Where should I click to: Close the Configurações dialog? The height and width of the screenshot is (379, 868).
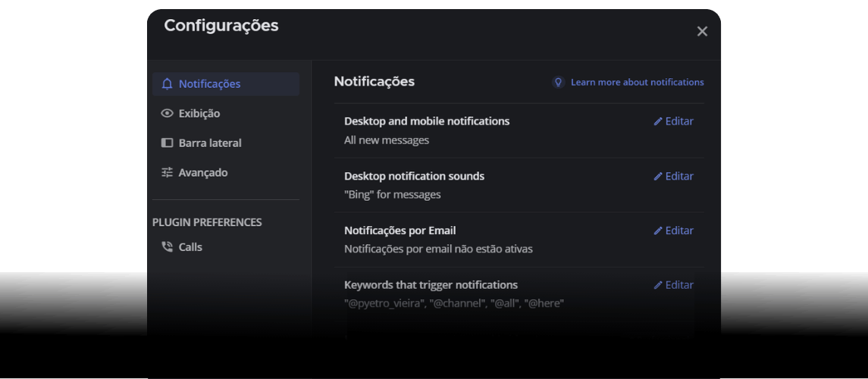pyautogui.click(x=702, y=31)
